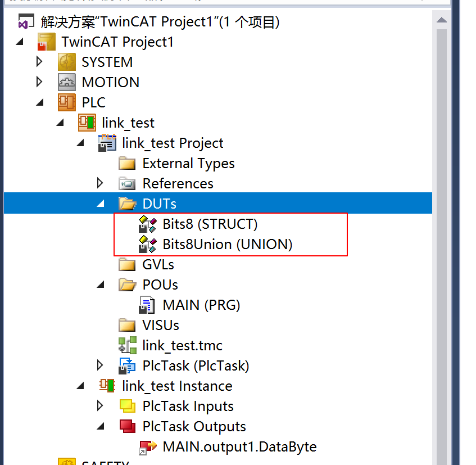Expand the SYSTEM node
This screenshot has width=476, height=465.
tap(39, 62)
